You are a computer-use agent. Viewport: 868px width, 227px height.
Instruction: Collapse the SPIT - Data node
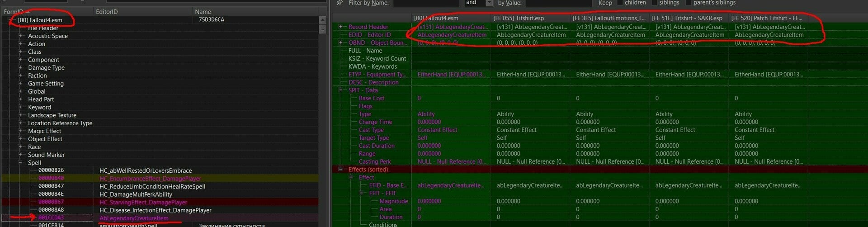pyautogui.click(x=340, y=90)
